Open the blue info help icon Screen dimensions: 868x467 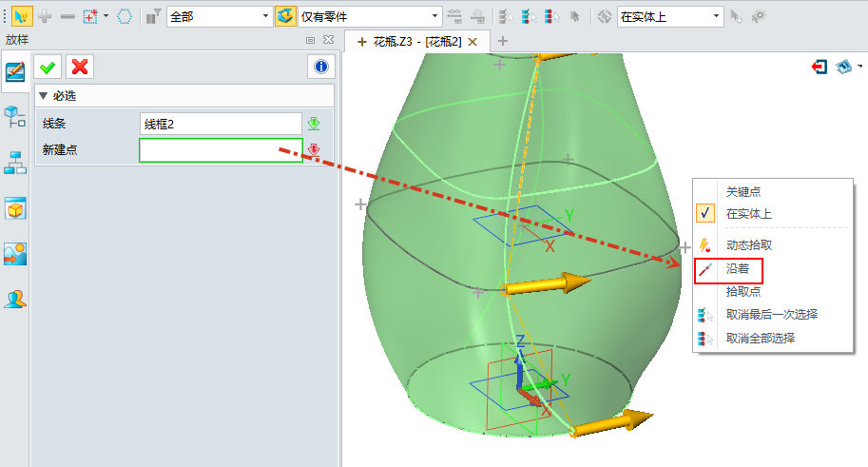tap(320, 66)
